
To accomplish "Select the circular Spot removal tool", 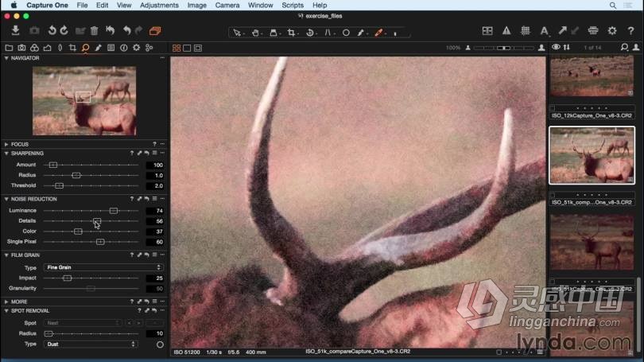I will coord(346,33).
